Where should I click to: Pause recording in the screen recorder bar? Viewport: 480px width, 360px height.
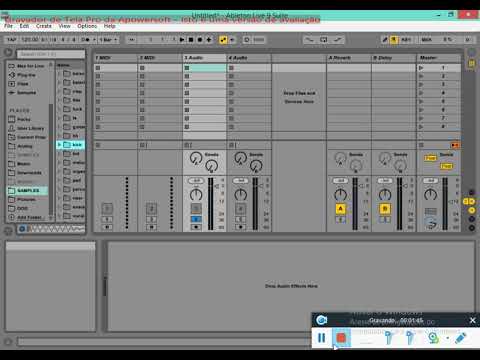[x=321, y=338]
